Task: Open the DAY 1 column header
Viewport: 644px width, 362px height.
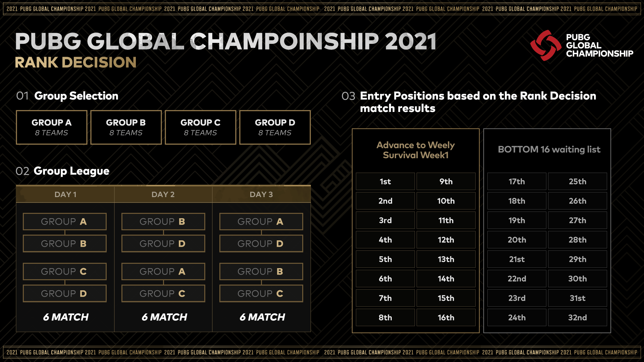Action: click(x=65, y=194)
